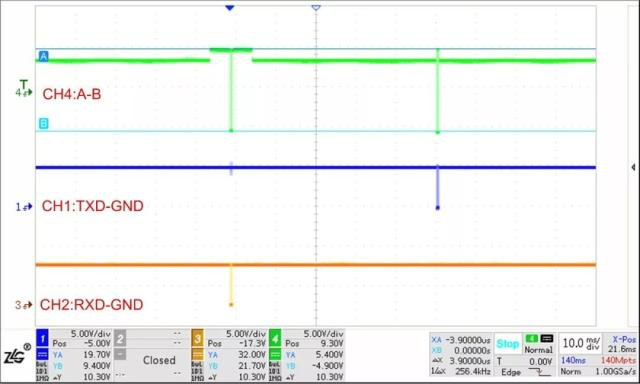Click channel 1 DC coupling icon
Image resolution: width=640 pixels, height=384 pixels.
42,354
